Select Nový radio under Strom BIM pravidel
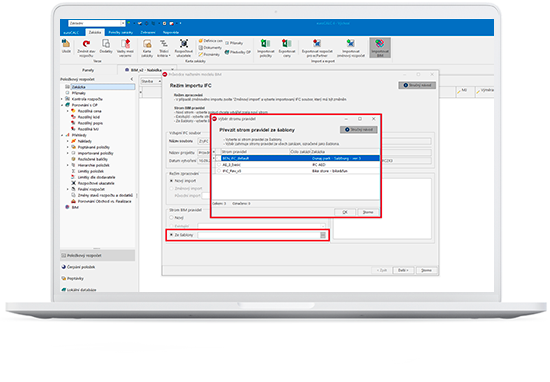Image resolution: width=550 pixels, height=382 pixels. pos(172,218)
